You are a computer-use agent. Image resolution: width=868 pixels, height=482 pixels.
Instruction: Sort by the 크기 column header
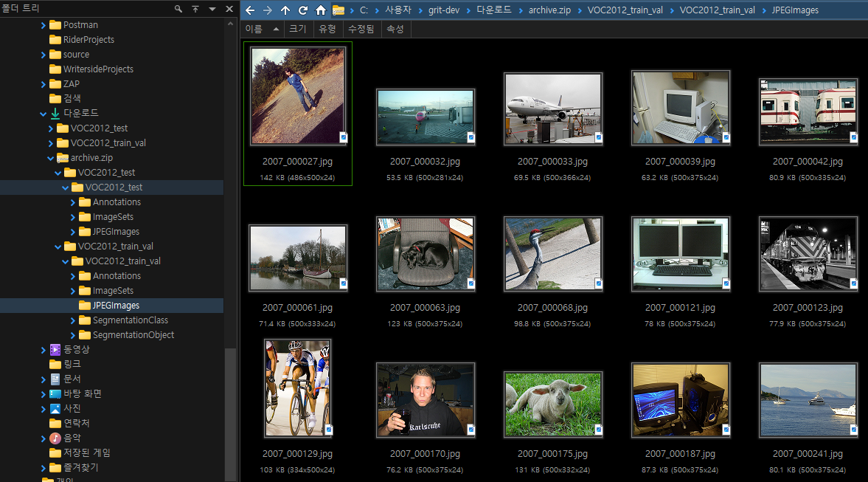298,29
